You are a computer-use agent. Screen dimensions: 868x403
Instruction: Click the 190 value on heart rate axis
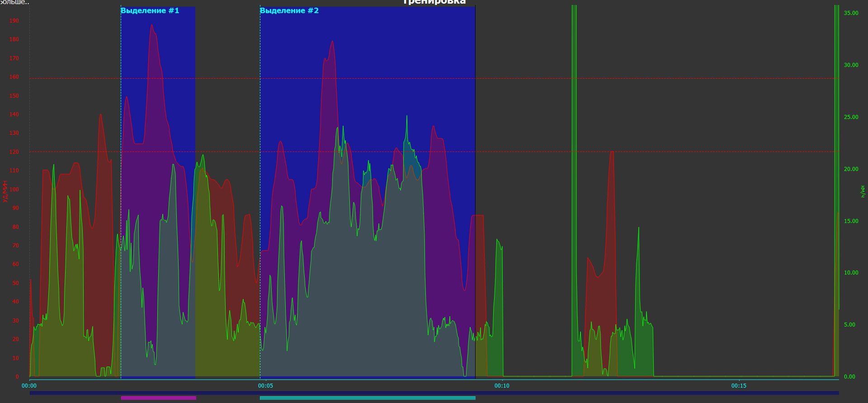click(14, 21)
